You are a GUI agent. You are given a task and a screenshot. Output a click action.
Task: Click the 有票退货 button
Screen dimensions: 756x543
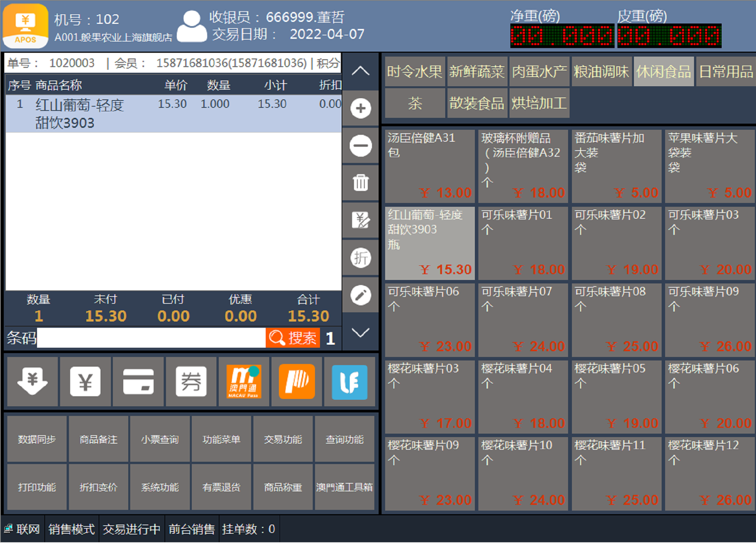pos(221,487)
